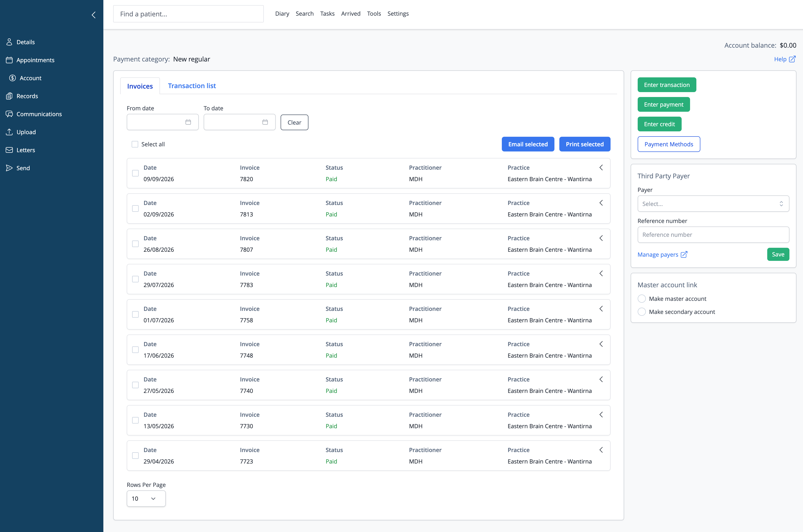This screenshot has width=803, height=532.
Task: Clear the date filters
Action: (x=294, y=122)
